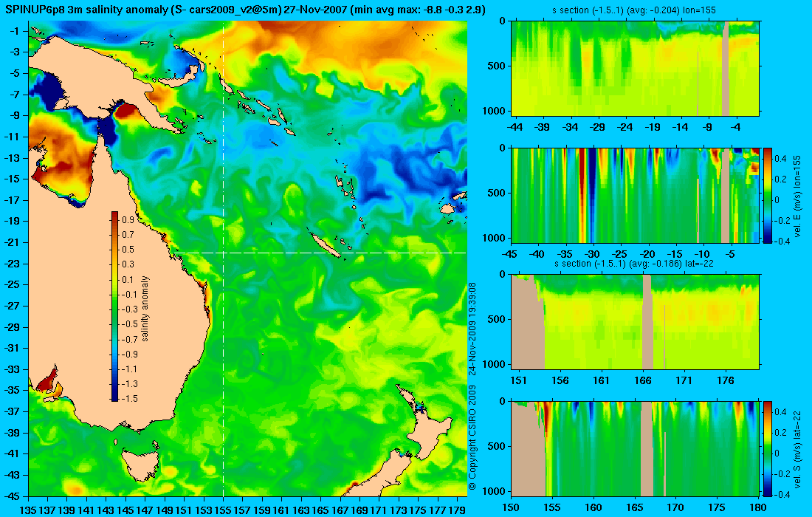Click the 's section' lon=155 panel title

(635, 10)
